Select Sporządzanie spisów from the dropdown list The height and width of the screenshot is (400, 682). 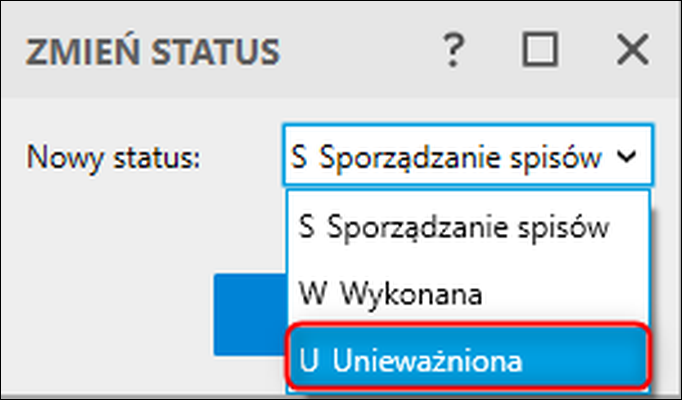pos(467,226)
